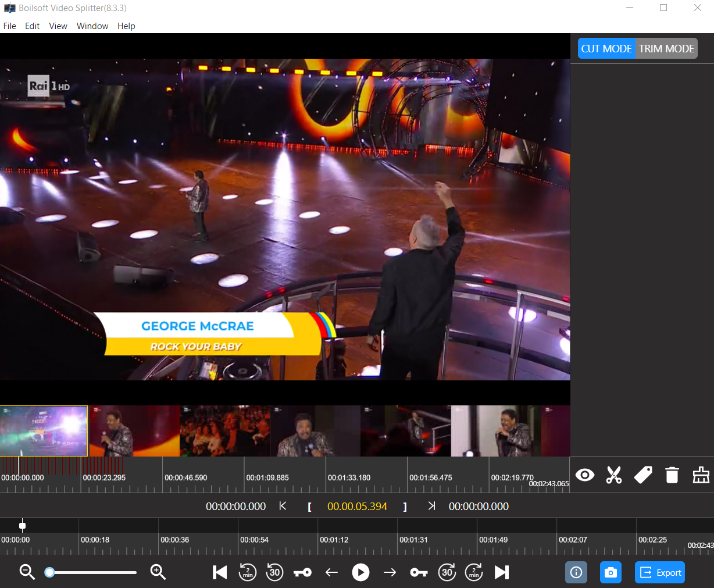
Task: Click the 00:00:46.590 label on the filmstrip ruler
Action: pyautogui.click(x=186, y=477)
